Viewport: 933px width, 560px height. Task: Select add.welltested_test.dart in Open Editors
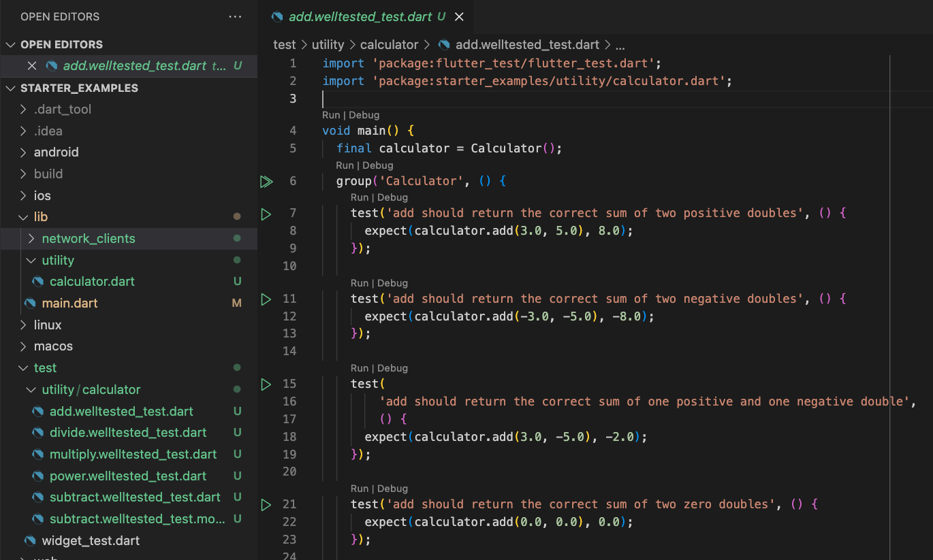pos(135,66)
